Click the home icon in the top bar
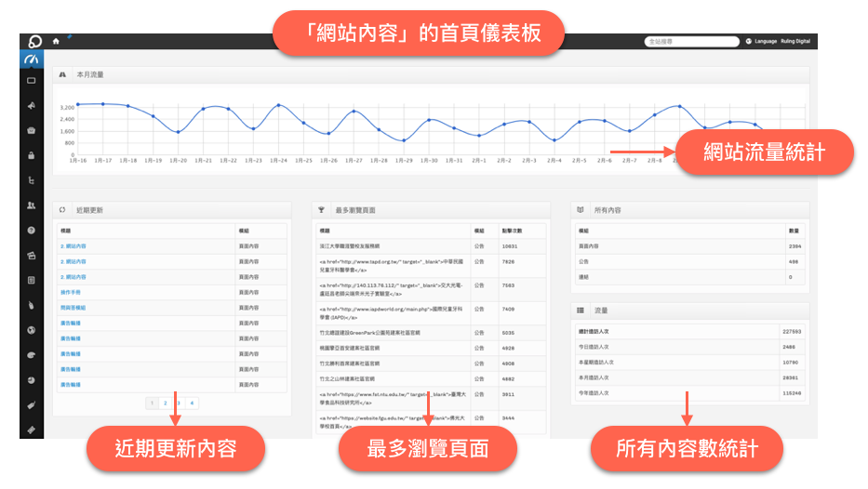The width and height of the screenshot is (868, 489). pyautogui.click(x=56, y=42)
